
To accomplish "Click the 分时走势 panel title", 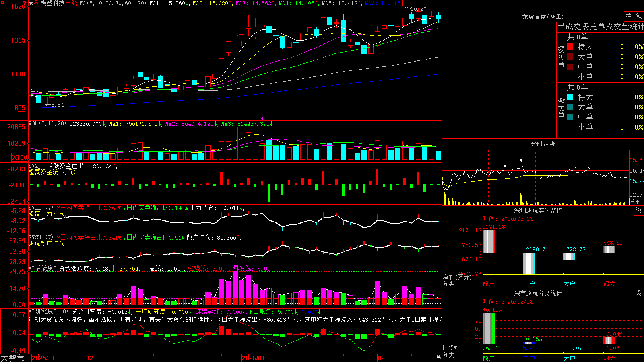I will [x=543, y=144].
